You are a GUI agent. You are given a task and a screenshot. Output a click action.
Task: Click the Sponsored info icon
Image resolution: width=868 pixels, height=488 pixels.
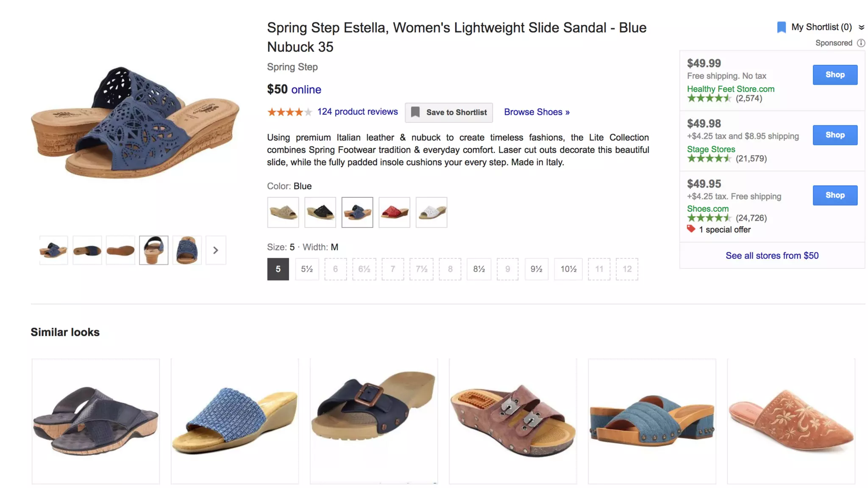(x=861, y=43)
